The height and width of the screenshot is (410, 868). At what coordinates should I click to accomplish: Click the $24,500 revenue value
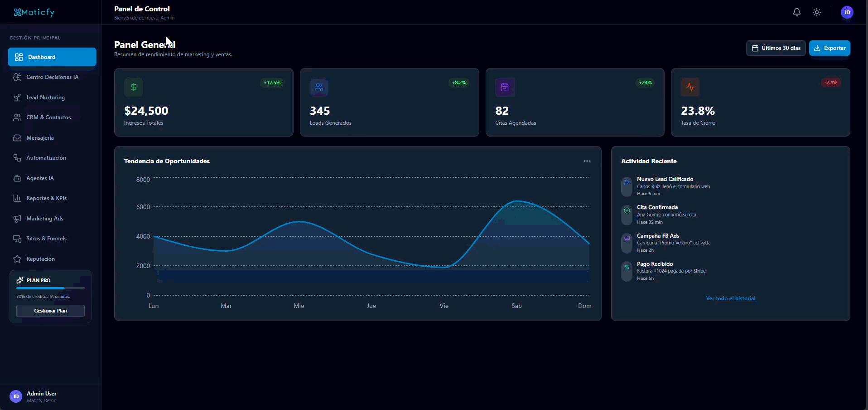[x=146, y=111]
